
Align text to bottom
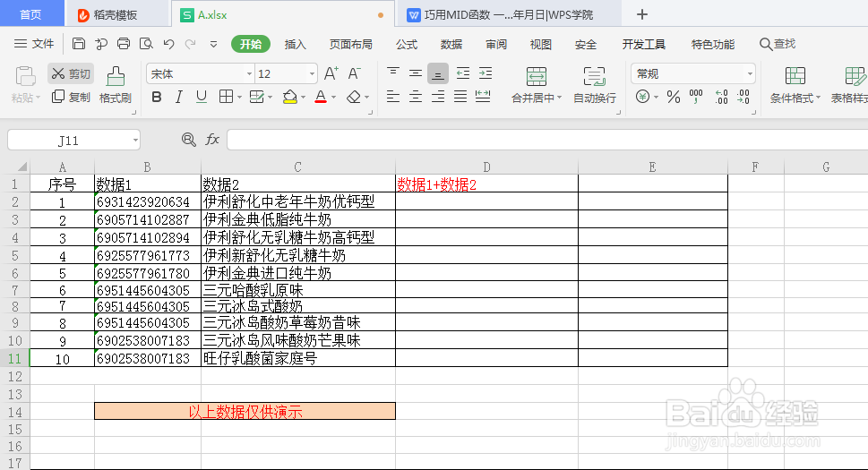pos(437,73)
